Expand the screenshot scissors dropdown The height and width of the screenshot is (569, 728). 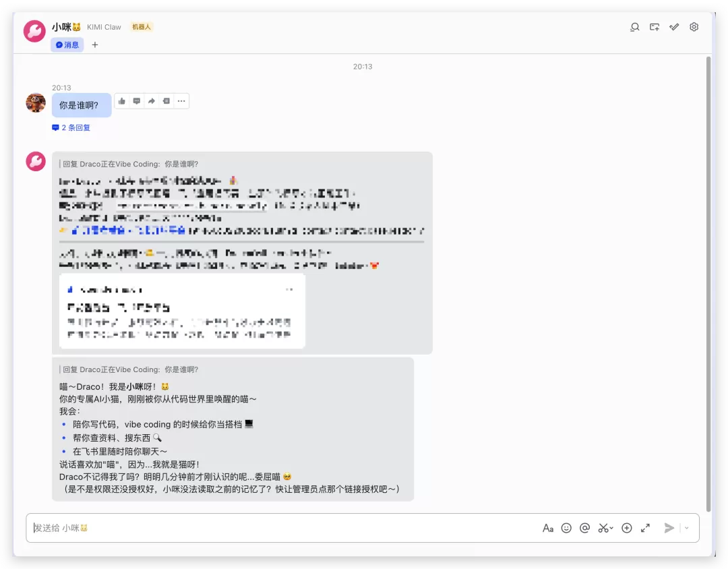611,528
